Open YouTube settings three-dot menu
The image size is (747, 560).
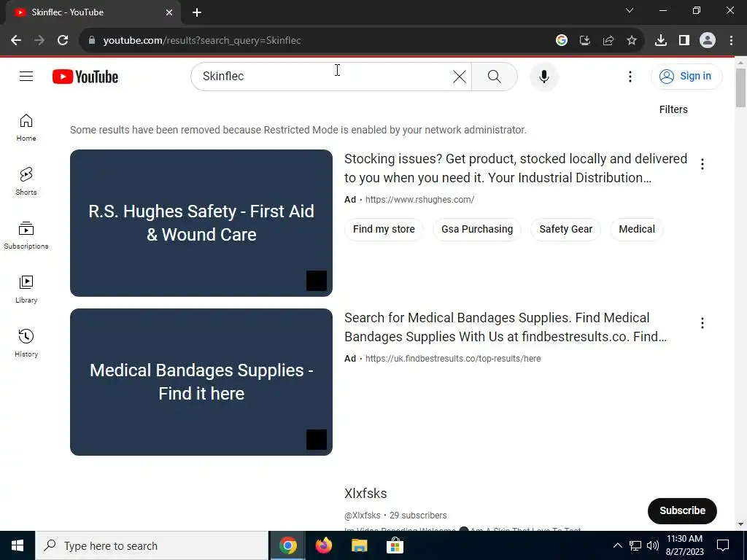tap(630, 76)
